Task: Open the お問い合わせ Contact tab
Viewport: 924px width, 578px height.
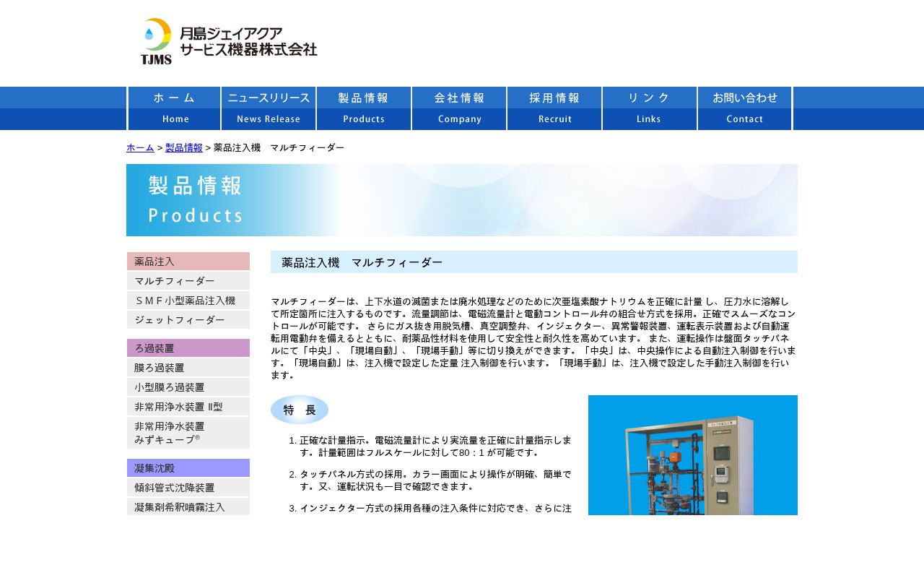Action: [745, 108]
